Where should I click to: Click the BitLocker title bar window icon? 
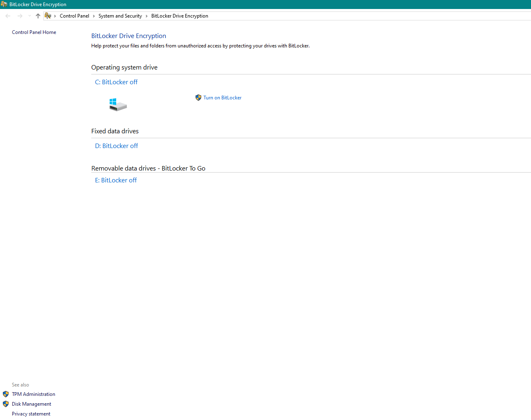pos(4,4)
